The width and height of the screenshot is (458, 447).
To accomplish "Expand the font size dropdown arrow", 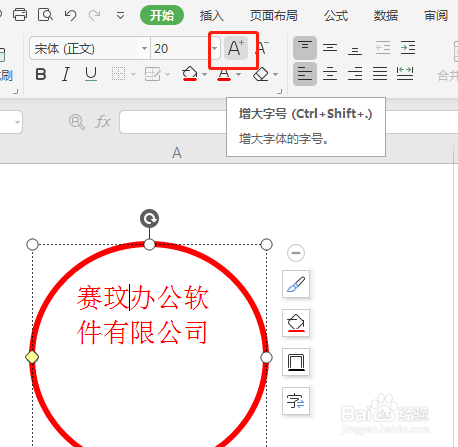I will (215, 48).
